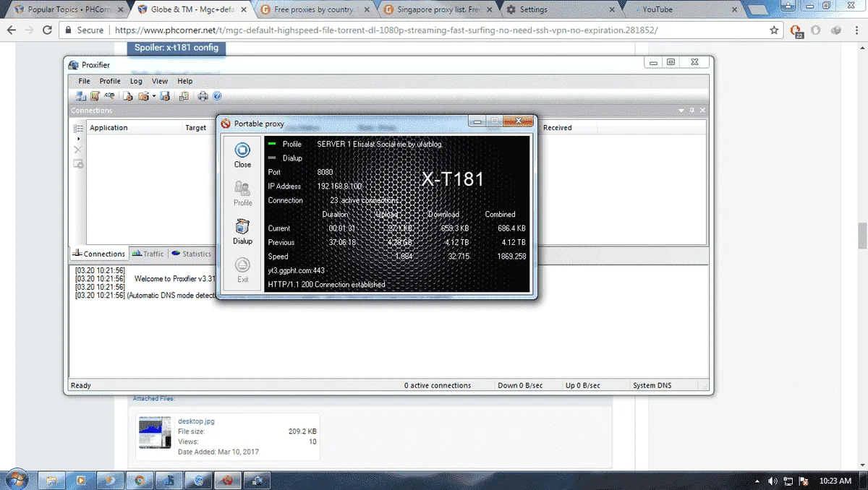Image resolution: width=868 pixels, height=490 pixels.
Task: Open the File menu in Proxifier
Action: (85, 81)
